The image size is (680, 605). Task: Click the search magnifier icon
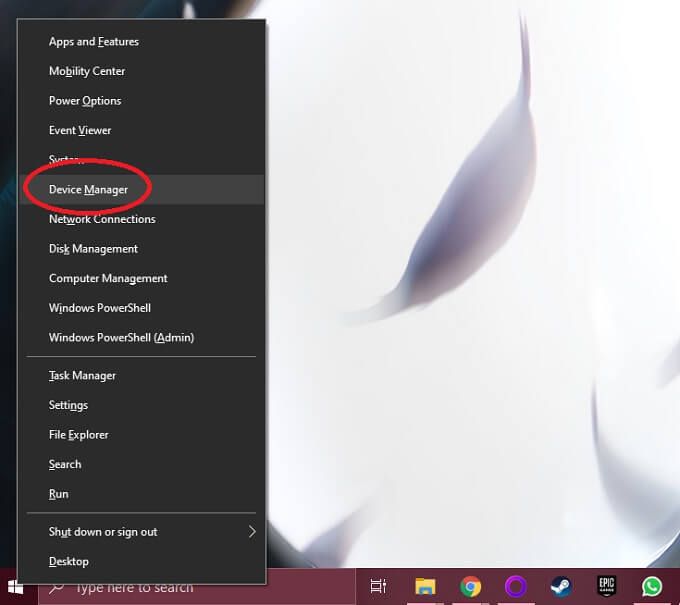(56, 588)
